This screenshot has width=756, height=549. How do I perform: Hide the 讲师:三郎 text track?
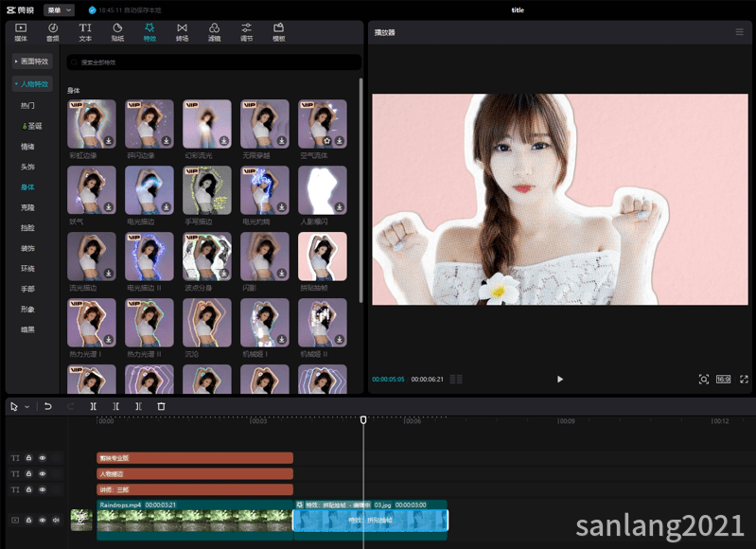click(x=43, y=489)
